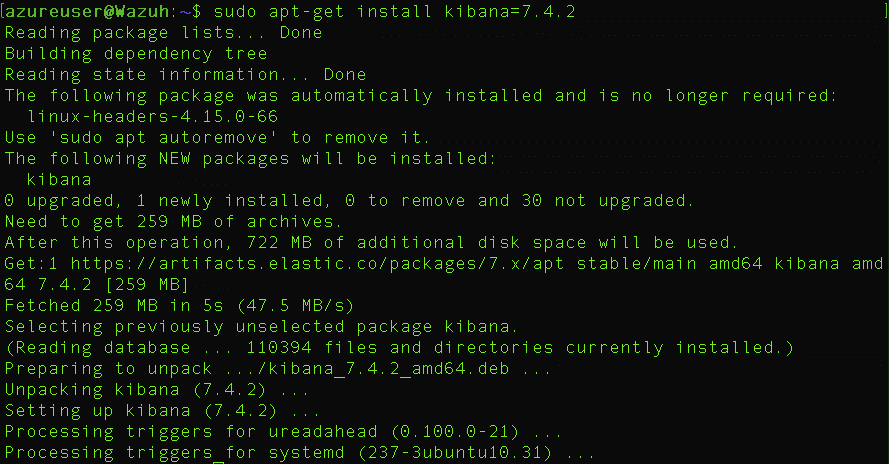Click the 'linux-headers-4.15.0-66' package name
889x464 pixels.
tap(153, 116)
